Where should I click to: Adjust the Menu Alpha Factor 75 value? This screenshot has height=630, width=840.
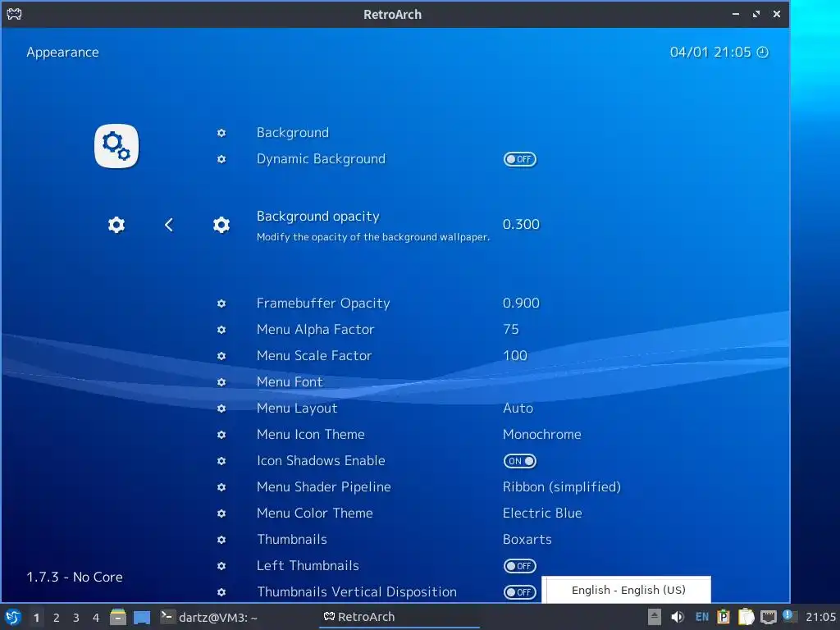pos(511,330)
